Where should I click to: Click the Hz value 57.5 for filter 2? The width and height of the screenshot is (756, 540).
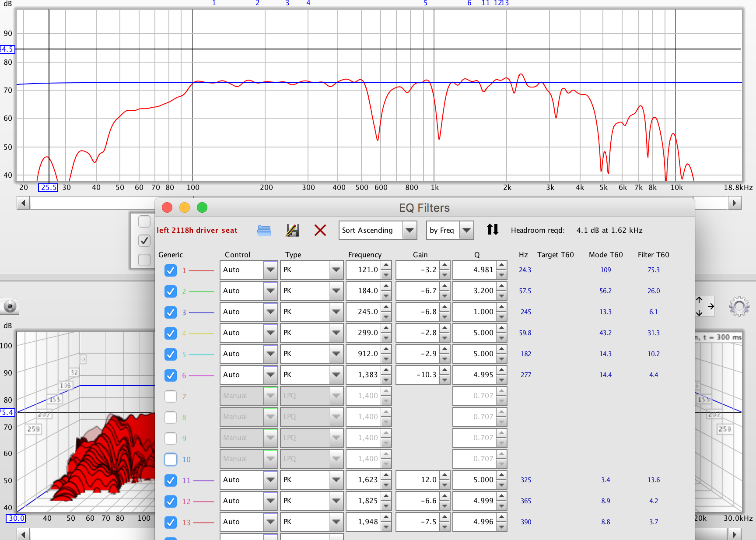click(x=525, y=291)
